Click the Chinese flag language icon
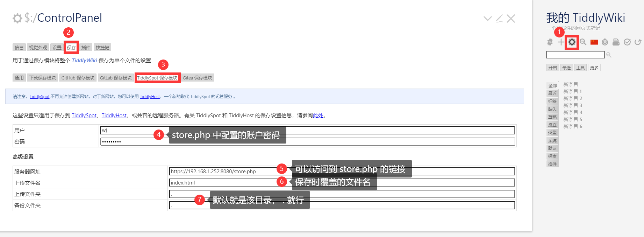The height and width of the screenshot is (237, 644). tap(594, 42)
